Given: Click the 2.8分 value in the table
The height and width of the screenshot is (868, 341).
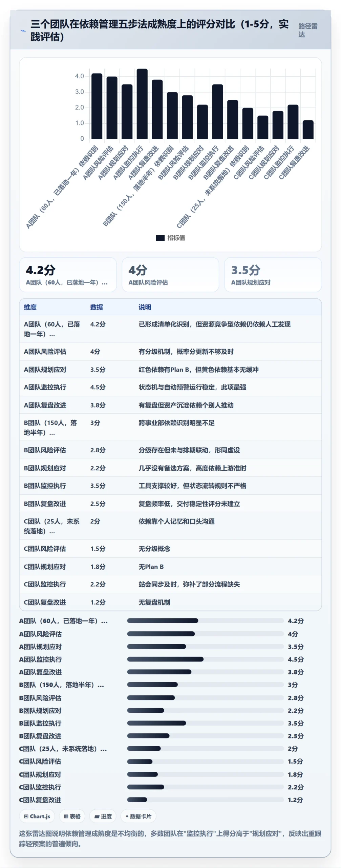Looking at the screenshot, I should pyautogui.click(x=98, y=450).
